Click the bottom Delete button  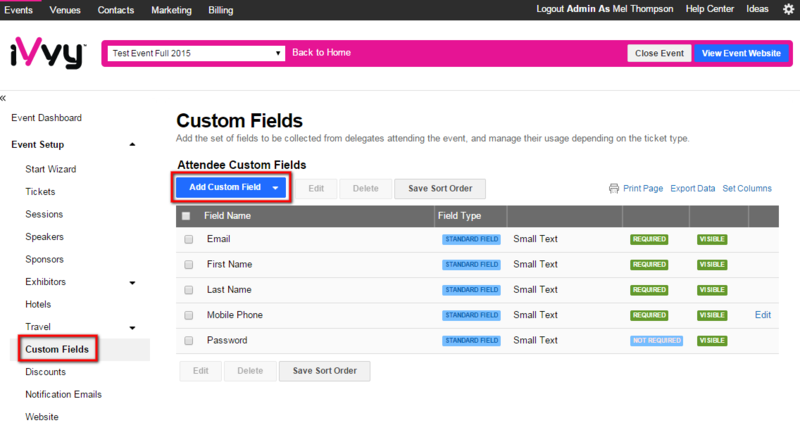pos(250,371)
